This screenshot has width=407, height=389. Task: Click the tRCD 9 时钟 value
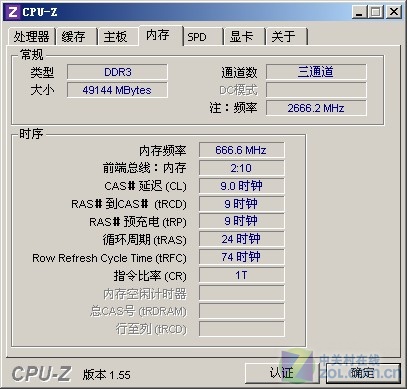241,204
